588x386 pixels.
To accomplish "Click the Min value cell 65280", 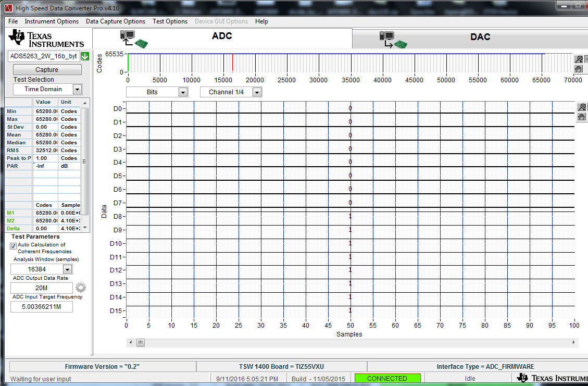I will click(46, 111).
